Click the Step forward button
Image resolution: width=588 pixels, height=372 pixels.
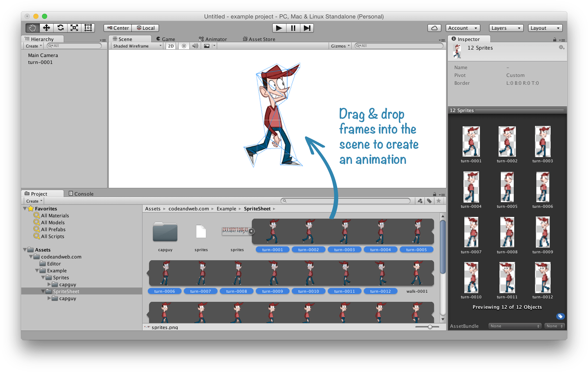(x=307, y=28)
